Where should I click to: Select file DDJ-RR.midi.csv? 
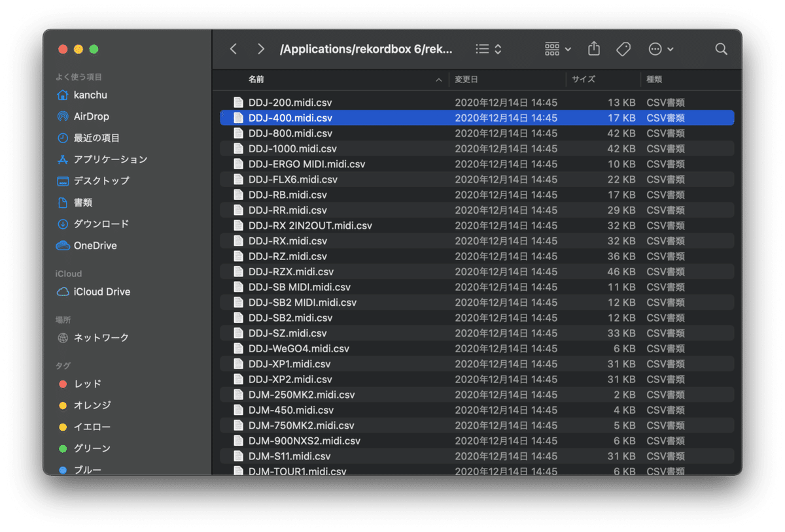click(477, 210)
